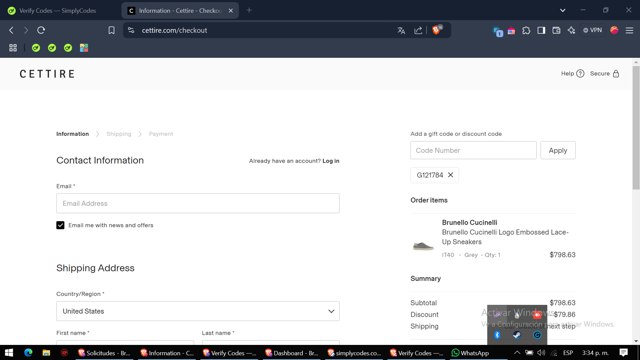
Task: Click the VPN button in the toolbar
Action: tap(592, 30)
